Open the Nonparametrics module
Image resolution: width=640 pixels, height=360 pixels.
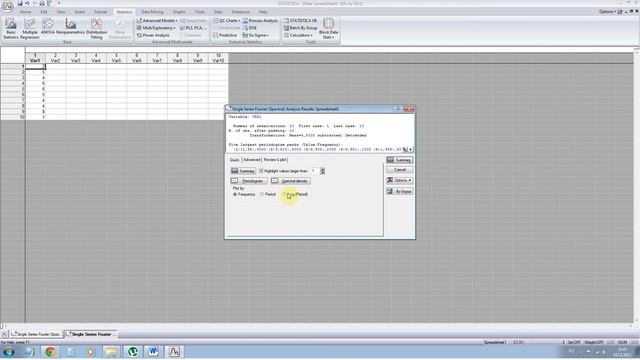pyautogui.click(x=70, y=26)
